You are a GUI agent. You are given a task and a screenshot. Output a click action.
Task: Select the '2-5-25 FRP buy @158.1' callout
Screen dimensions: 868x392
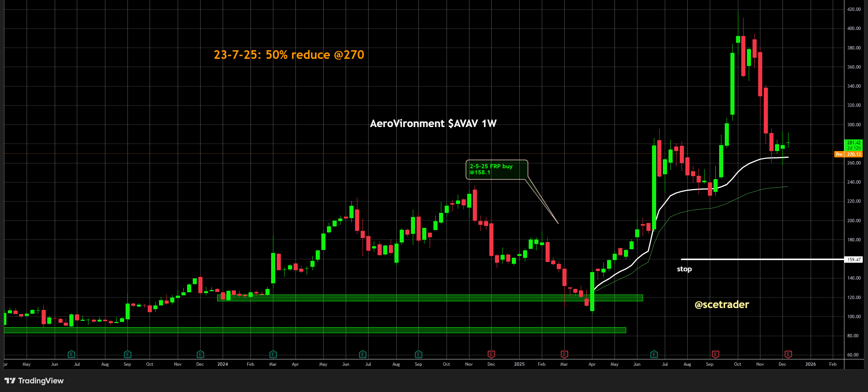click(497, 170)
